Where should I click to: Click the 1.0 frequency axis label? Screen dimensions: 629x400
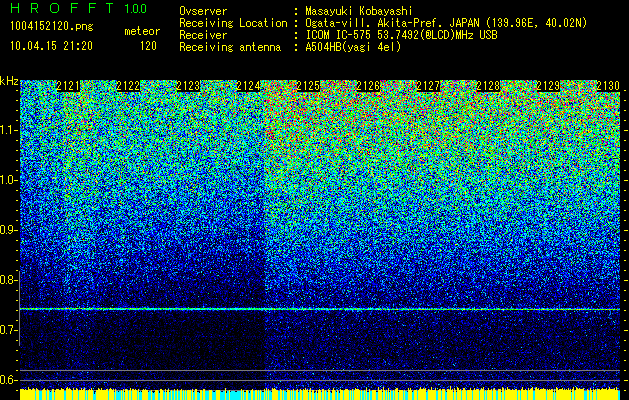8,180
